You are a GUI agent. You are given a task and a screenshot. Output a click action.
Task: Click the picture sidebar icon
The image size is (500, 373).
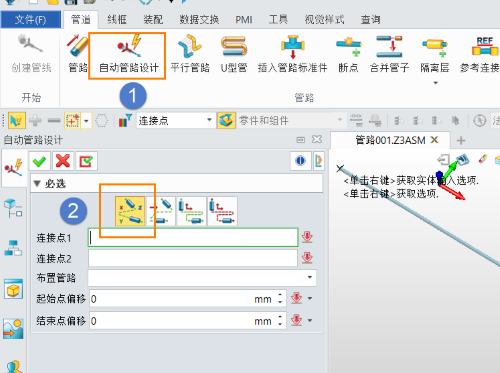tap(13, 329)
